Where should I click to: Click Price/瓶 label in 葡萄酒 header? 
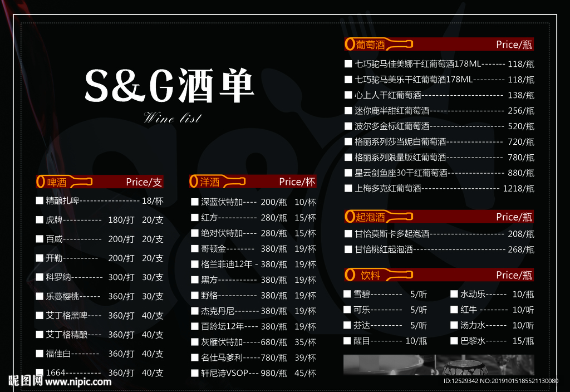[514, 45]
